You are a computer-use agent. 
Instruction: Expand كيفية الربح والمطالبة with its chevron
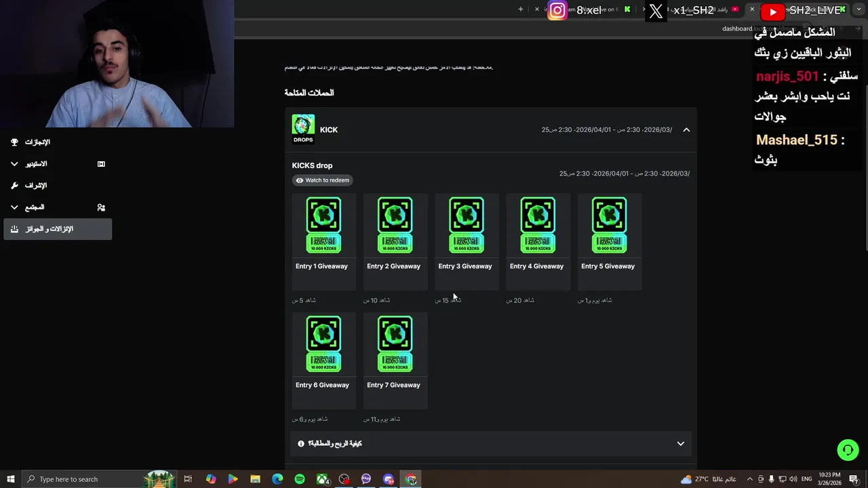(681, 444)
